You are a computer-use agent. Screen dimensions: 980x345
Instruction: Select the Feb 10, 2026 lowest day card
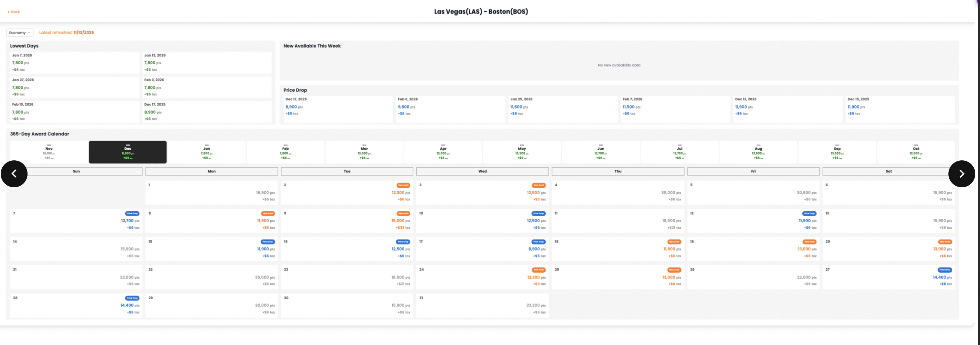[x=75, y=112]
